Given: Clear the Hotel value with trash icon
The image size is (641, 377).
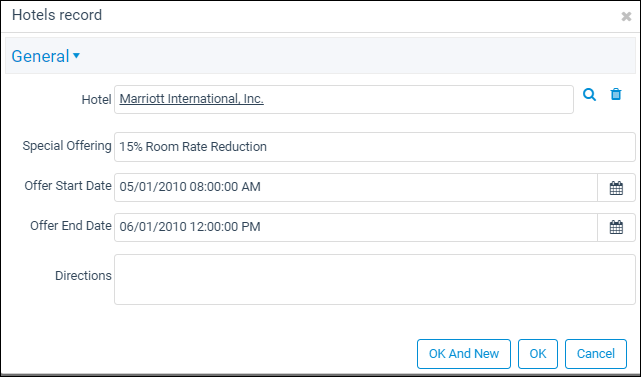Looking at the screenshot, I should [x=616, y=94].
